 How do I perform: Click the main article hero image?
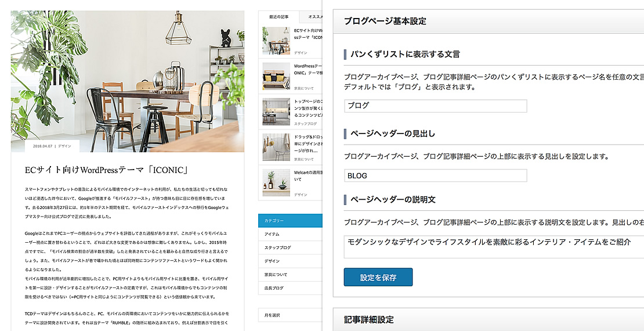click(128, 81)
